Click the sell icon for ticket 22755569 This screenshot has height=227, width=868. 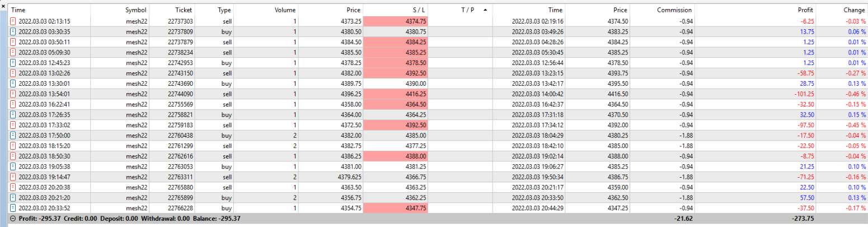13,104
